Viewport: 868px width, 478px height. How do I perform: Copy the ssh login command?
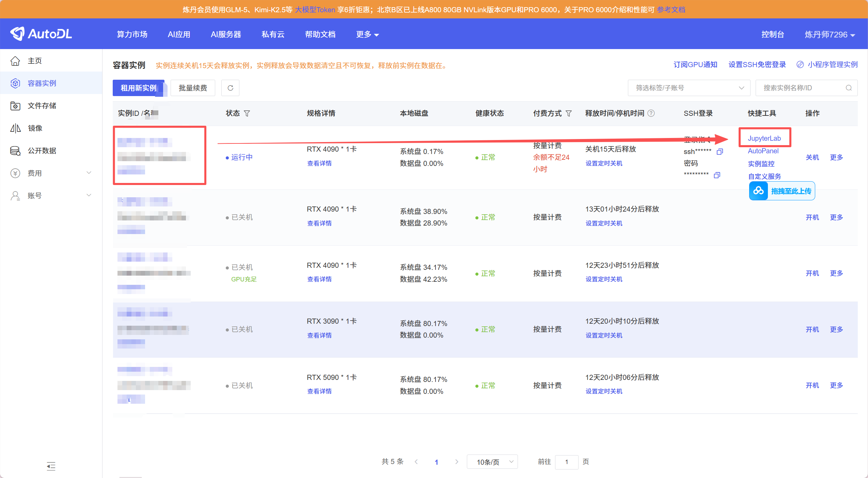click(720, 152)
